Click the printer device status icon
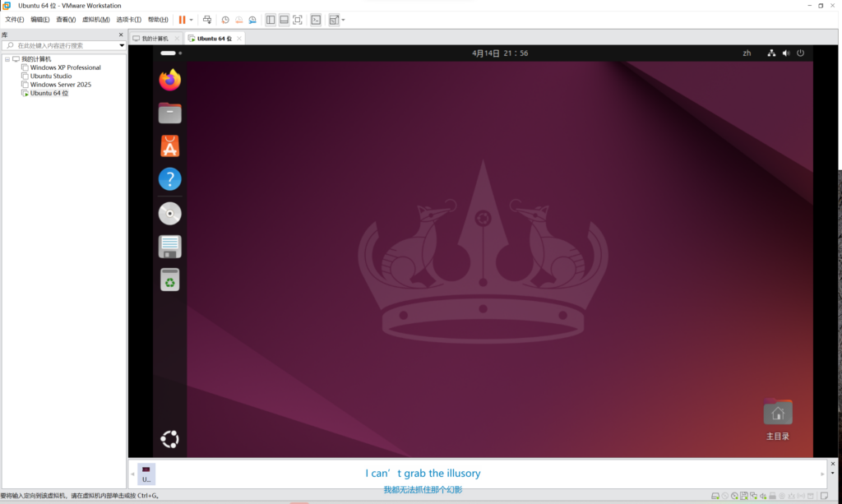This screenshot has height=504, width=842. 773,496
